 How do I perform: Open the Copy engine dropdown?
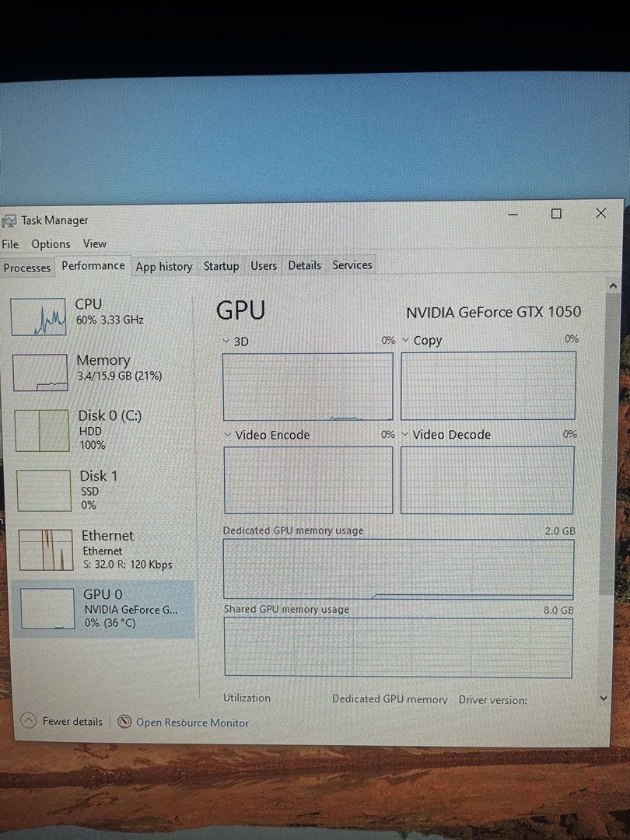click(x=405, y=340)
